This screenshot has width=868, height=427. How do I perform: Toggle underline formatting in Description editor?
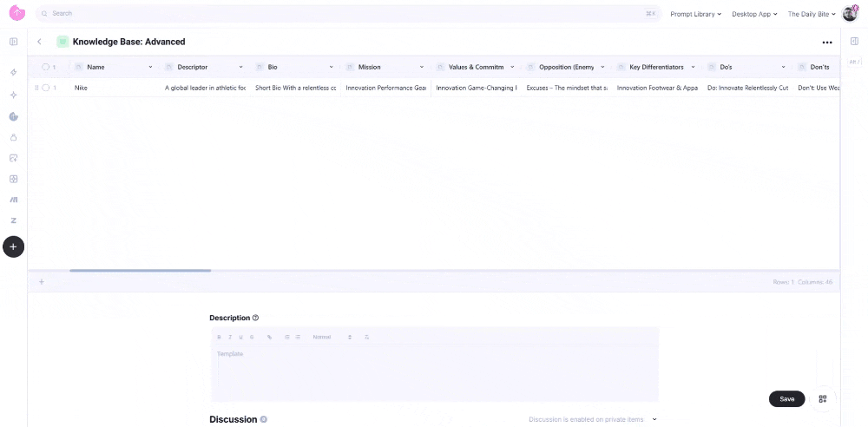pyautogui.click(x=240, y=337)
